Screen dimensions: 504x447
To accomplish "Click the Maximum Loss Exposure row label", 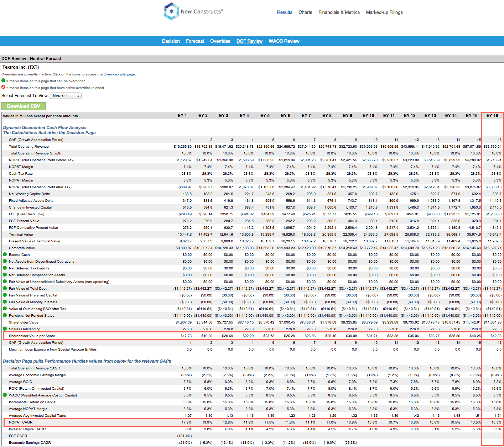I will pos(53,349).
